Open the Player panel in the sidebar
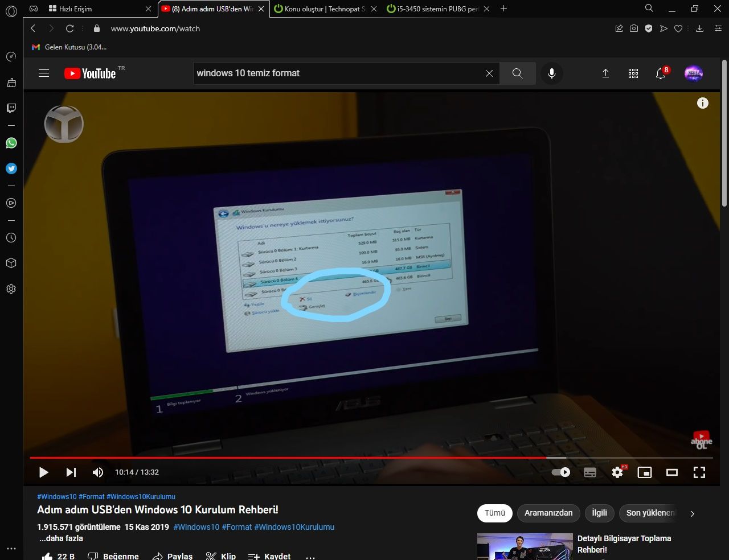The width and height of the screenshot is (729, 560). click(11, 203)
